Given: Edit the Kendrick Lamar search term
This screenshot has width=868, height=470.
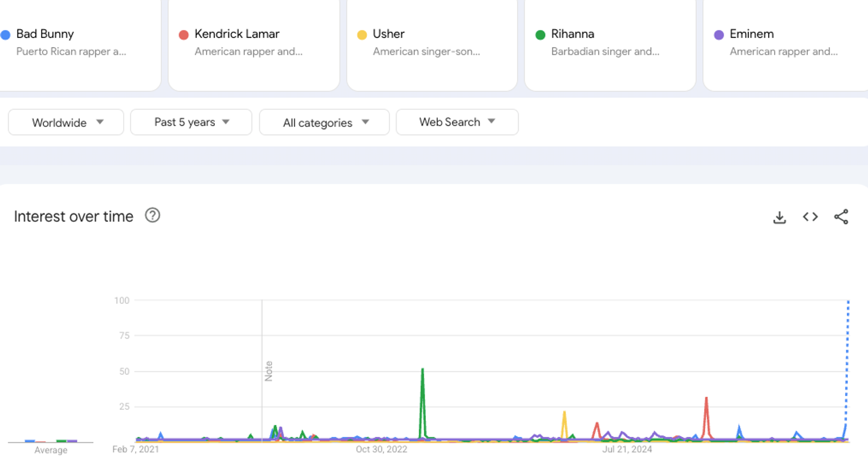Looking at the screenshot, I should 237,34.
